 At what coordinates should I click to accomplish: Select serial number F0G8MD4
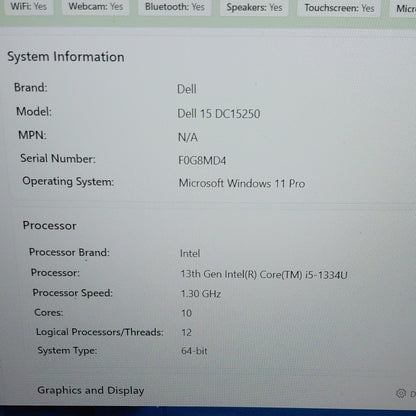202,161
